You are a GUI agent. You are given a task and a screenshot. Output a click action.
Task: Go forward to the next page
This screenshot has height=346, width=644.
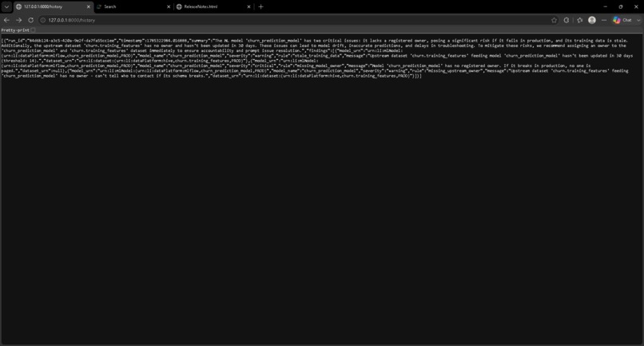tap(18, 20)
